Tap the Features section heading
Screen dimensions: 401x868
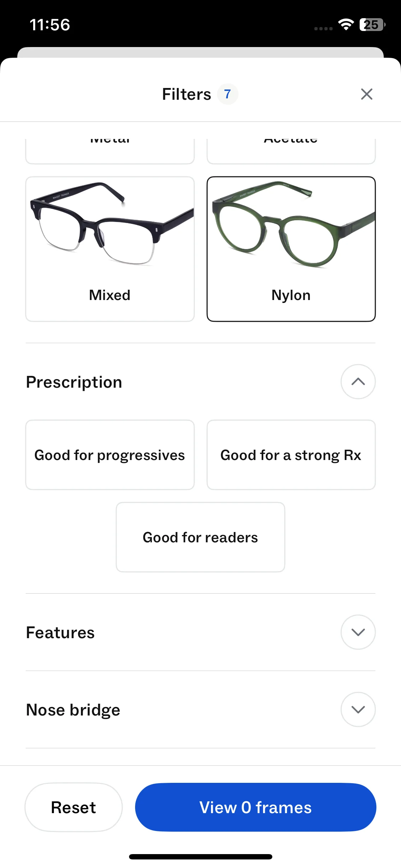pos(61,632)
